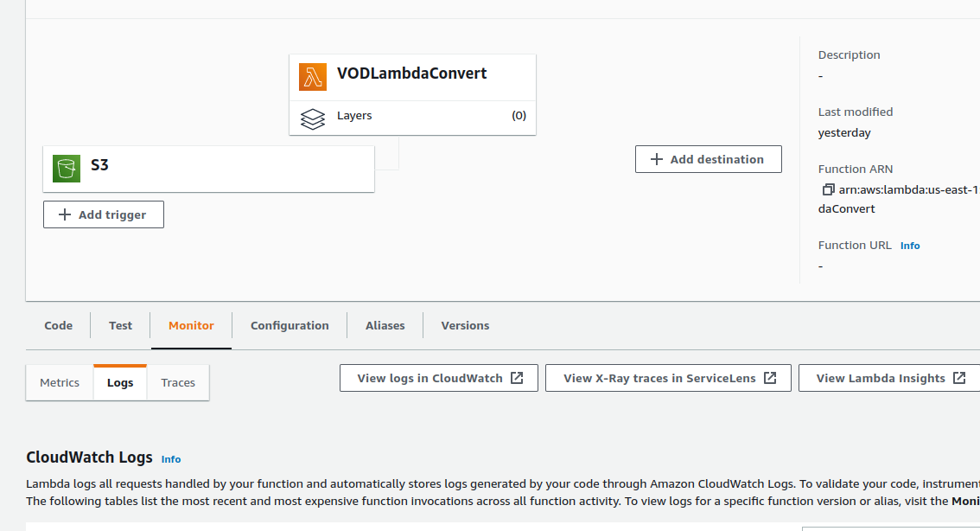Click external link icon on Lambda Insights button
Image resolution: width=980 pixels, height=531 pixels.
click(959, 378)
